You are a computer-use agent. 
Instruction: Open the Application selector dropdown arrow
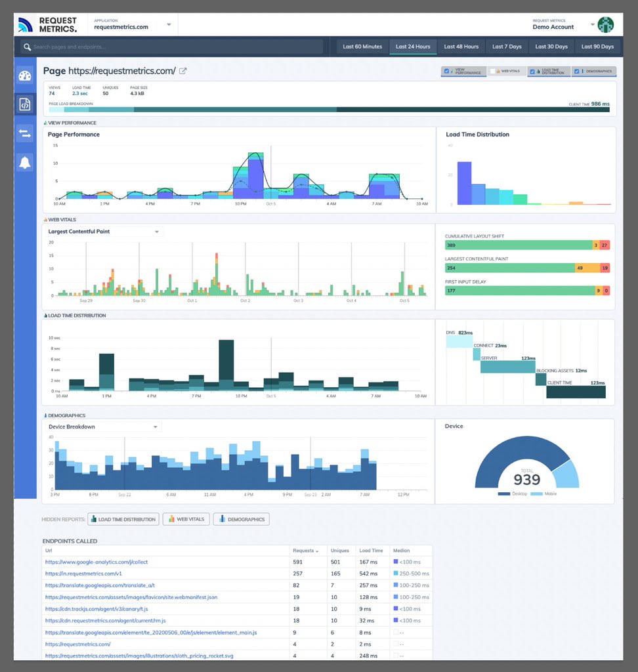(169, 24)
